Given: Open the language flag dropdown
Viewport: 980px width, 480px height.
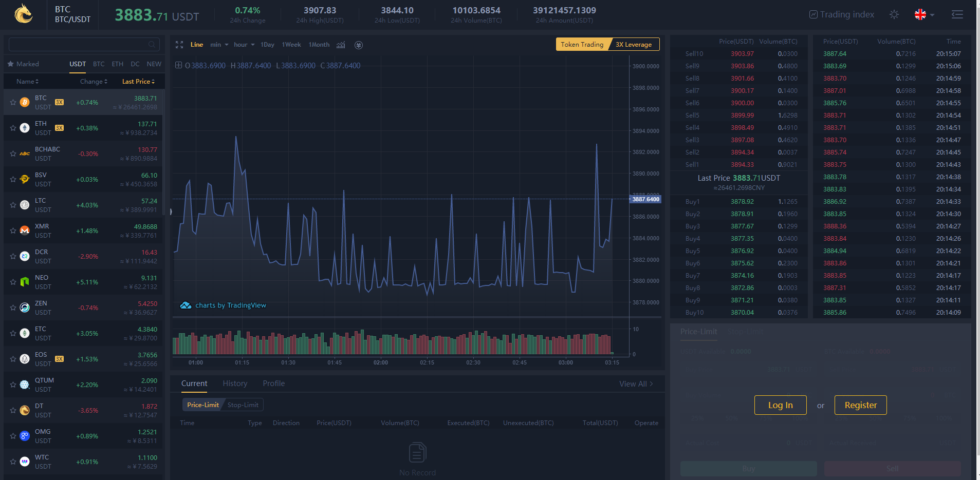Looking at the screenshot, I should [x=924, y=14].
